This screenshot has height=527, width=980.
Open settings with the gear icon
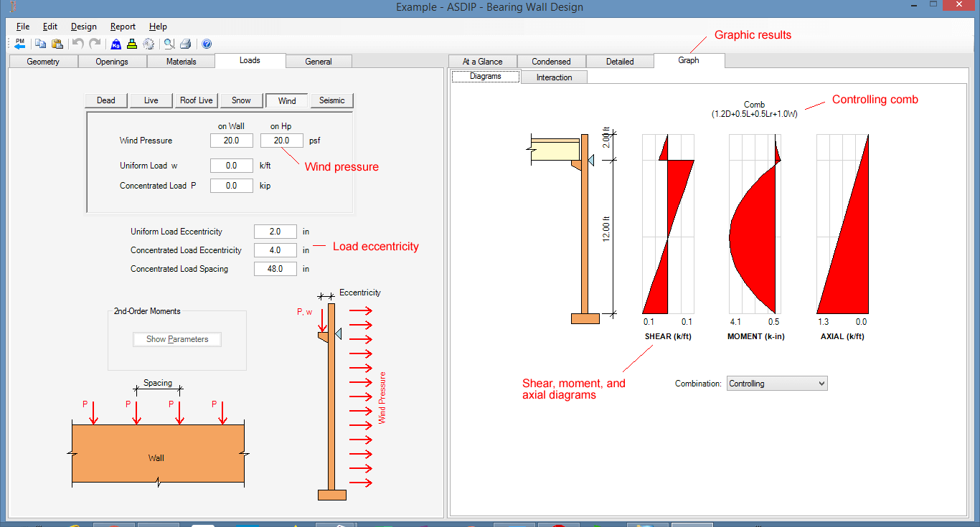tap(149, 44)
